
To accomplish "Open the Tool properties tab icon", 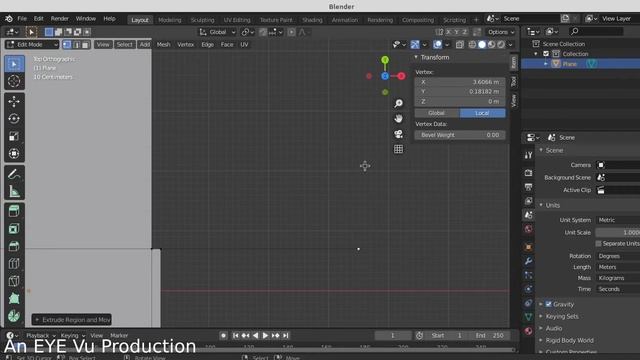I will (x=528, y=155).
